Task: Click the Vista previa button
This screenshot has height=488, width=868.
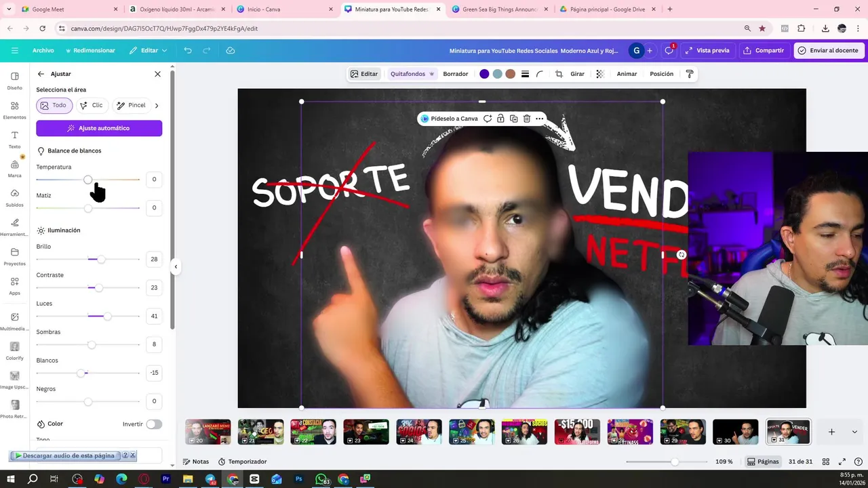Action: [x=707, y=50]
